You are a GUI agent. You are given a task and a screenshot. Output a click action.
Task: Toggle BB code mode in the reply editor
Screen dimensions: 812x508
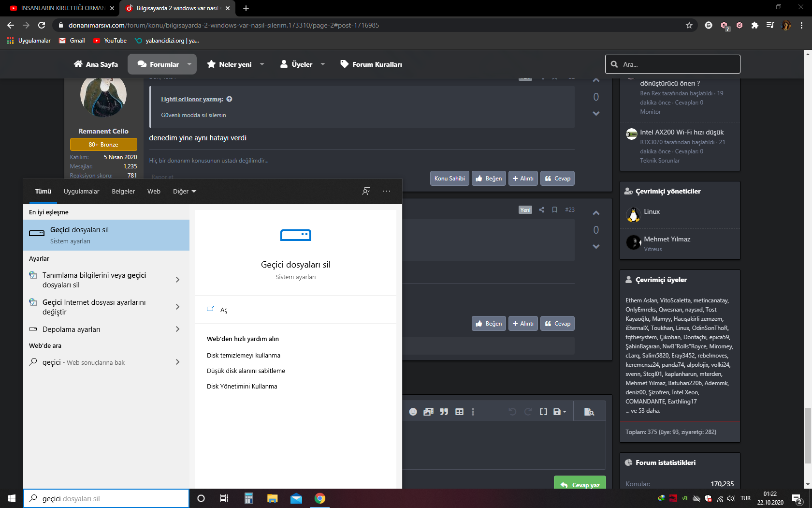tap(543, 412)
